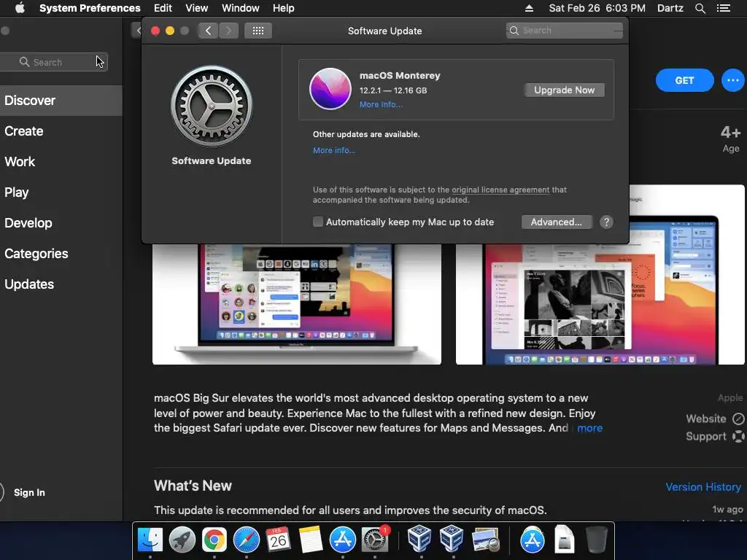Select Discover in App Store sidebar
The width and height of the screenshot is (747, 560).
pyautogui.click(x=61, y=101)
